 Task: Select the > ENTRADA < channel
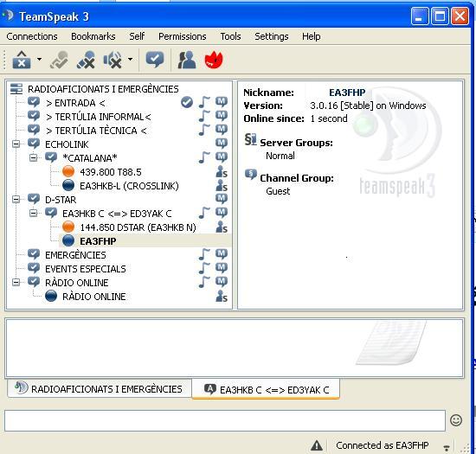[x=75, y=103]
